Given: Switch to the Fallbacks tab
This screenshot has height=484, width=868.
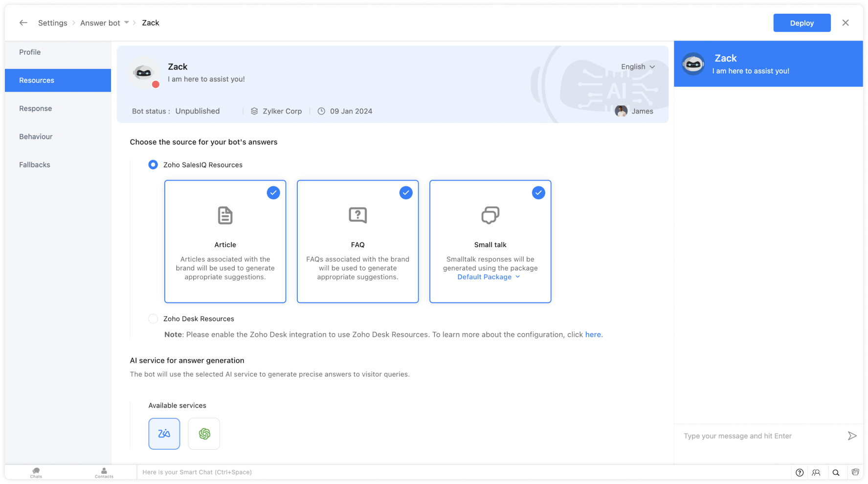Looking at the screenshot, I should pos(58,165).
